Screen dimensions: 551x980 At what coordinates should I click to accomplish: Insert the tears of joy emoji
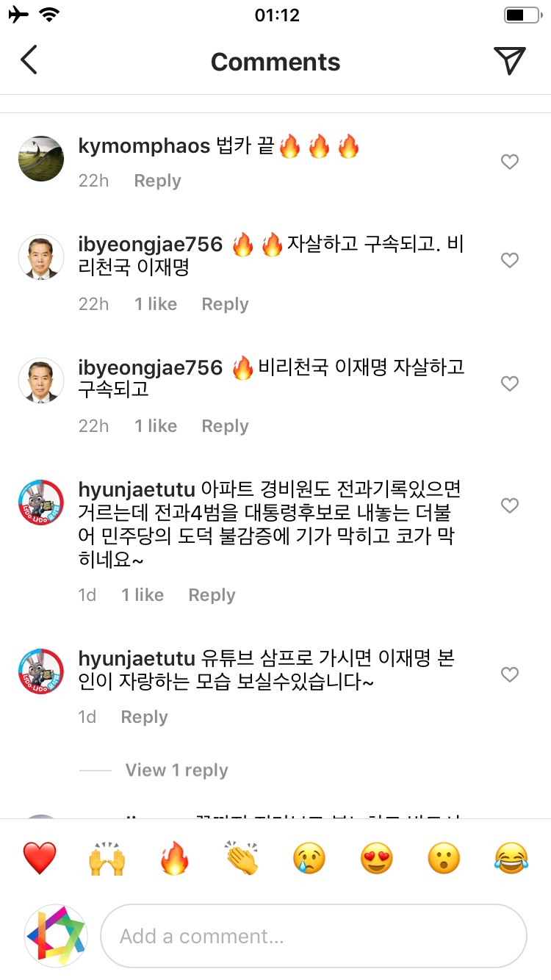tap(511, 858)
